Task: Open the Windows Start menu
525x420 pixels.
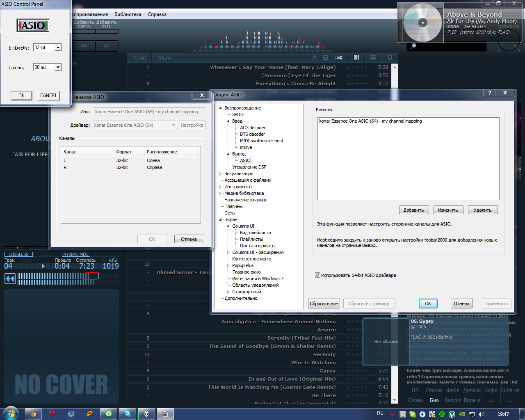Action: pyautogui.click(x=10, y=413)
